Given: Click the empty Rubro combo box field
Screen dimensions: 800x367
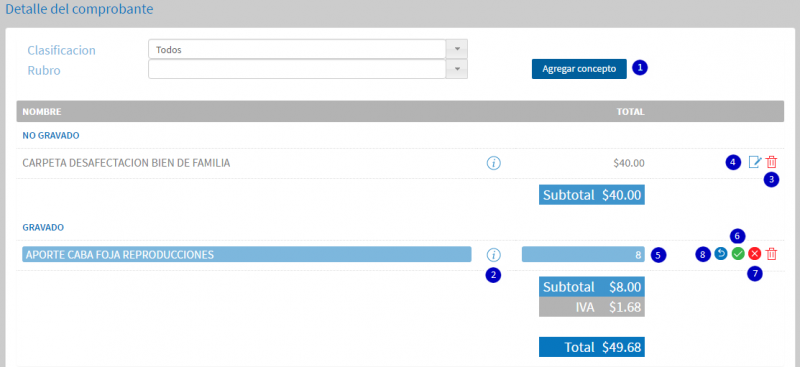Looking at the screenshot, I should click(x=297, y=69).
